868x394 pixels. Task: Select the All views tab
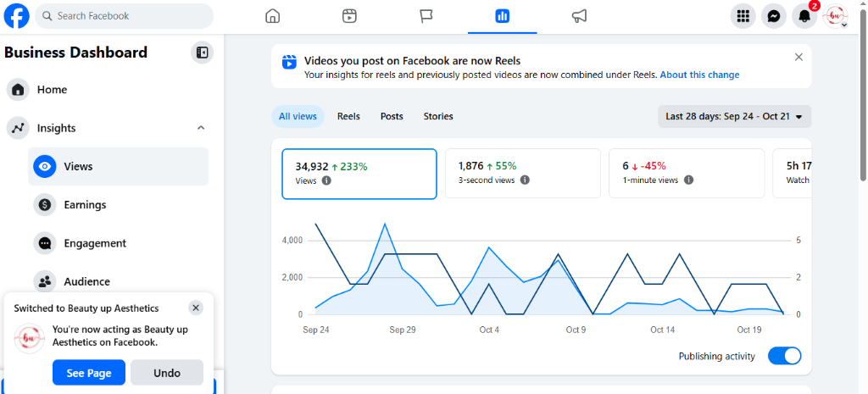coord(298,116)
